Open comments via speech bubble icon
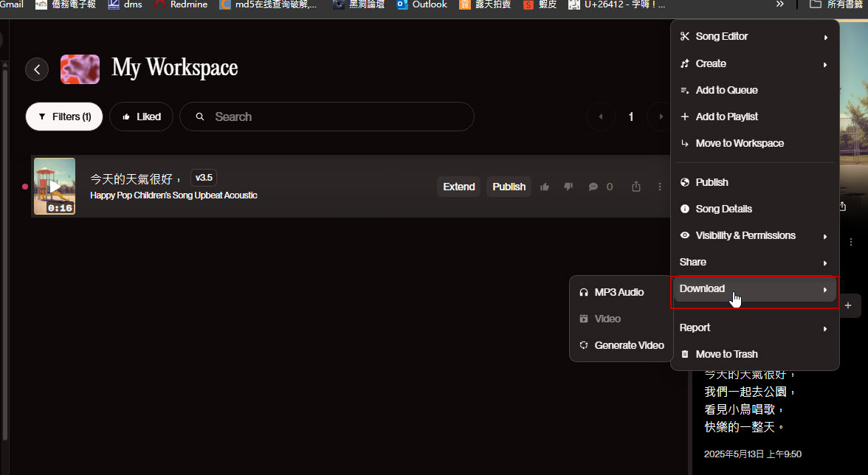Screen dimensions: 868x475 coord(593,187)
